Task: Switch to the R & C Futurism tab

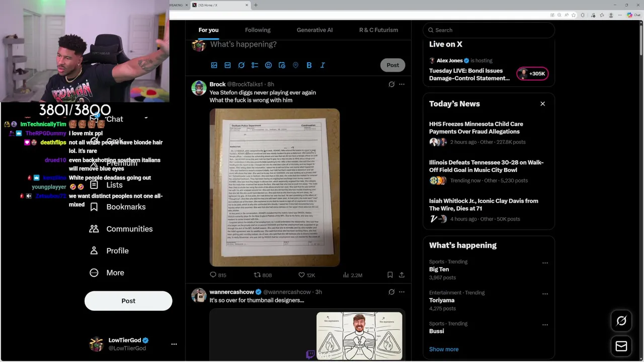Action: 378,30
